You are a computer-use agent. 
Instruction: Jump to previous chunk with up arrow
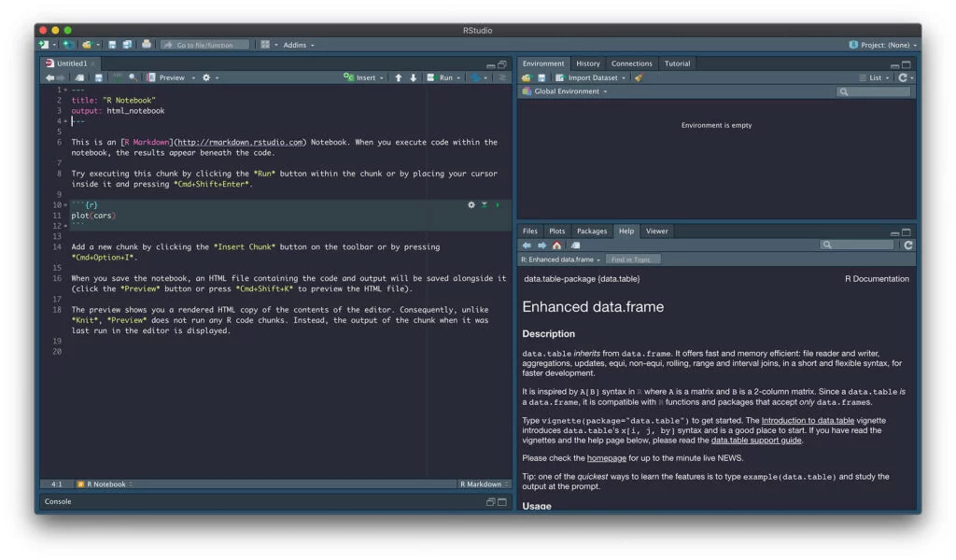(399, 77)
